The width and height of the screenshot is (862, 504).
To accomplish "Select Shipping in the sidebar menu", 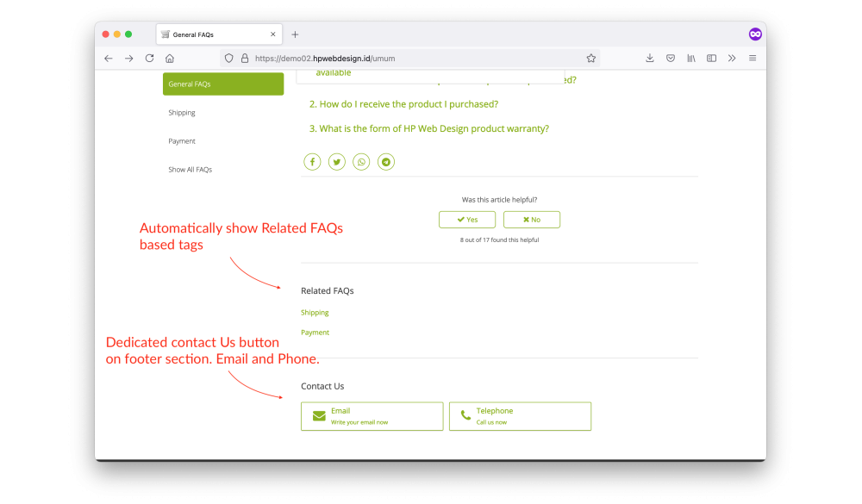I will (182, 113).
